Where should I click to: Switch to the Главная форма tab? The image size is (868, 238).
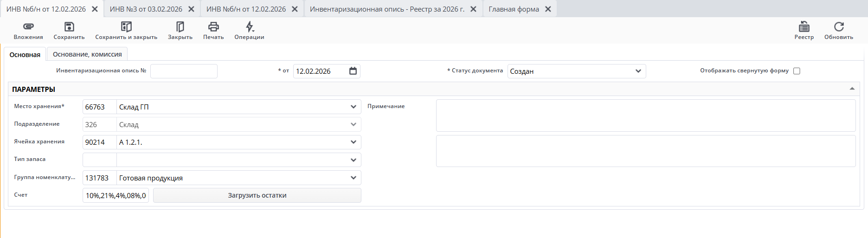click(x=514, y=9)
